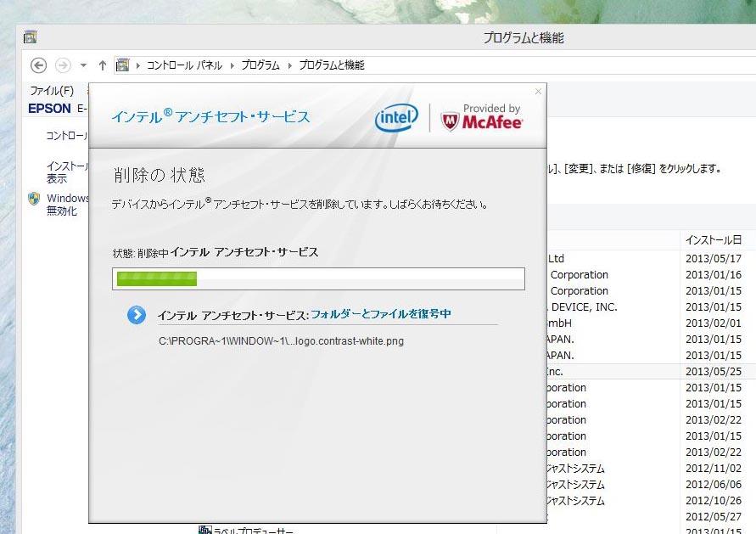Click the green uninstall progress bar

(318, 278)
